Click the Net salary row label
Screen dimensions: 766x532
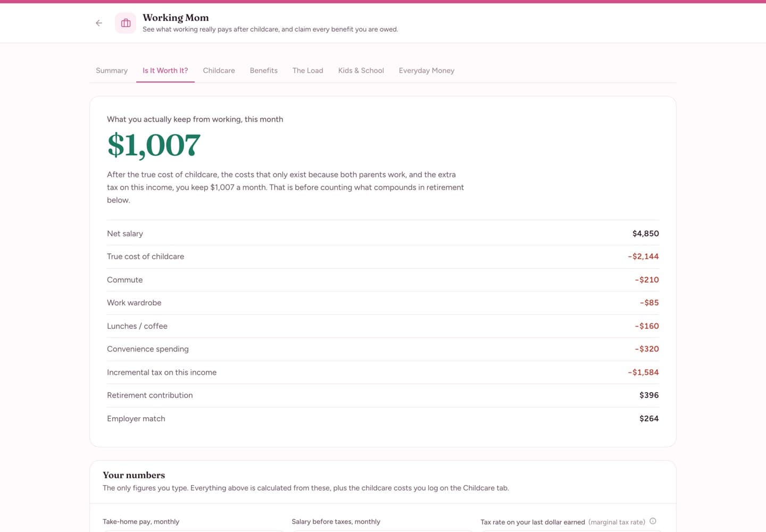click(x=125, y=234)
